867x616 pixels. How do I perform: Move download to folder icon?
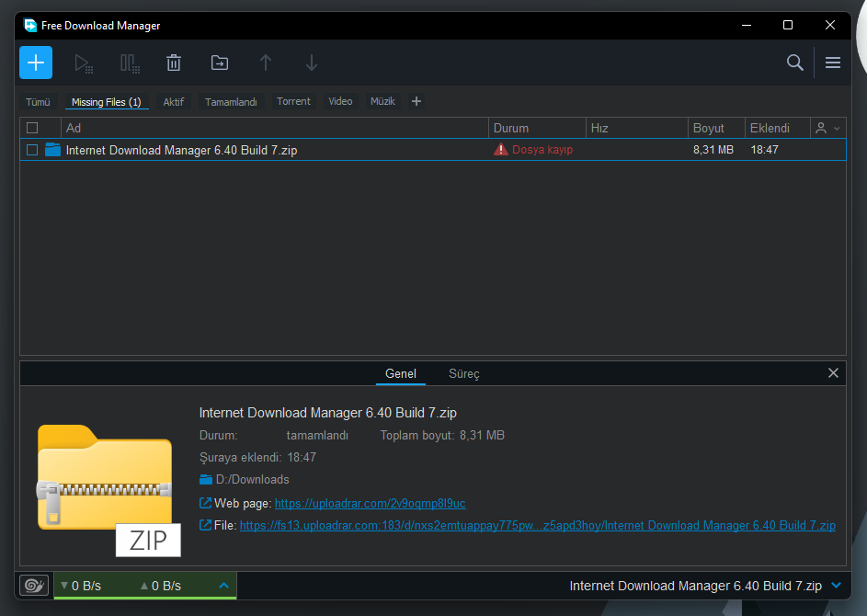220,63
